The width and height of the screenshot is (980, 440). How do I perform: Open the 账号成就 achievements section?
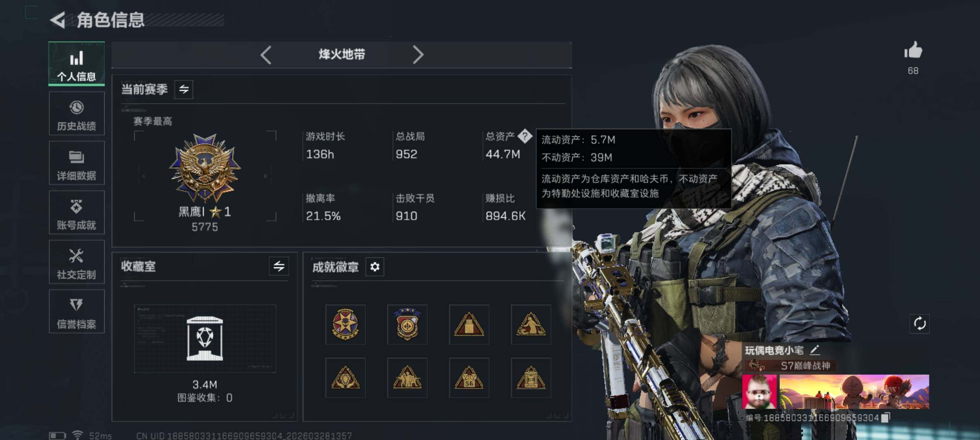point(77,212)
